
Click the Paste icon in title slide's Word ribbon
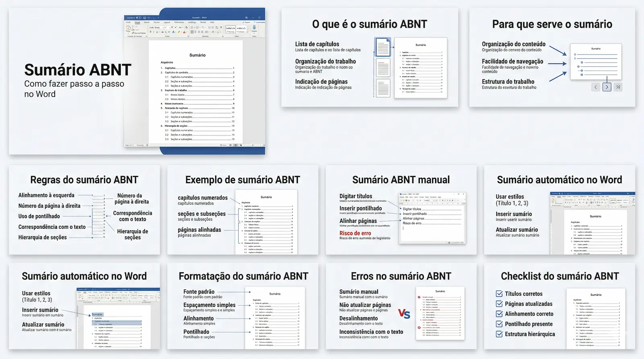click(128, 28)
